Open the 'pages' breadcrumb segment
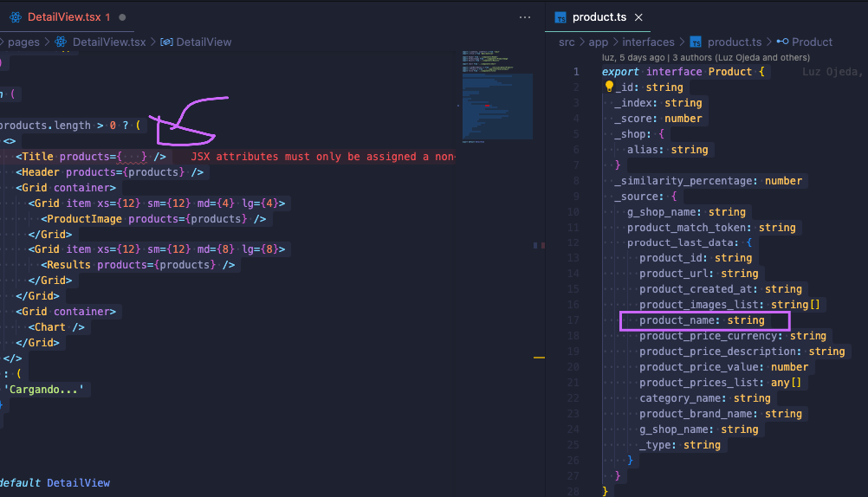The height and width of the screenshot is (497, 868). (23, 42)
